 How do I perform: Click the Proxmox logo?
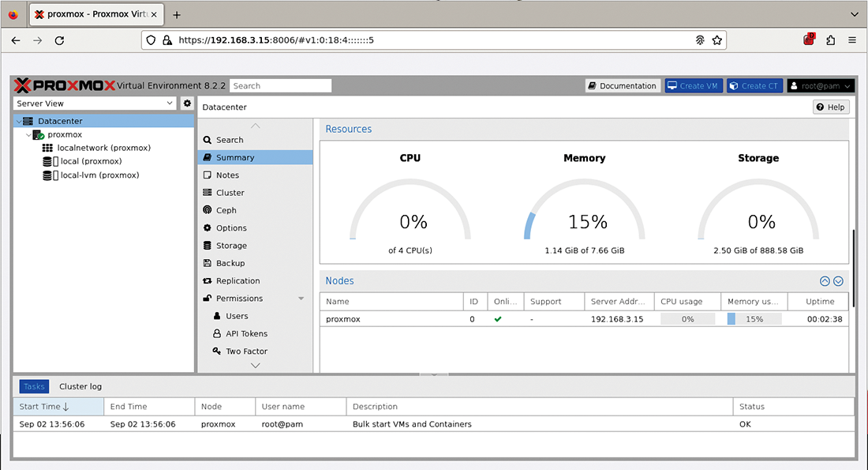(x=64, y=85)
